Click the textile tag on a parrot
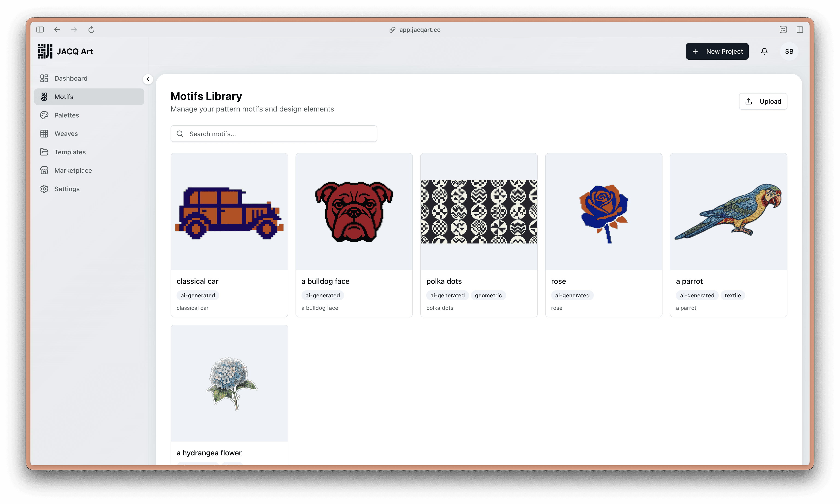The height and width of the screenshot is (504, 840). pos(733,296)
